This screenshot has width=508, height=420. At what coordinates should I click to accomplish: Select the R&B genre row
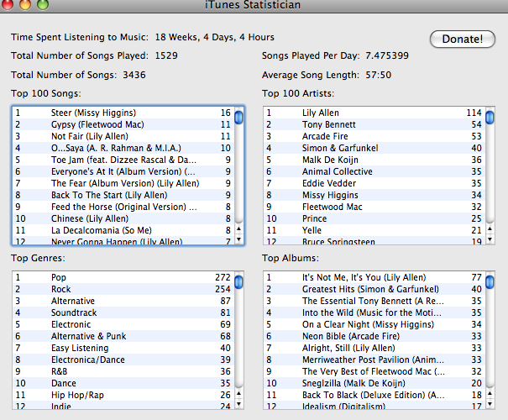pos(123,371)
